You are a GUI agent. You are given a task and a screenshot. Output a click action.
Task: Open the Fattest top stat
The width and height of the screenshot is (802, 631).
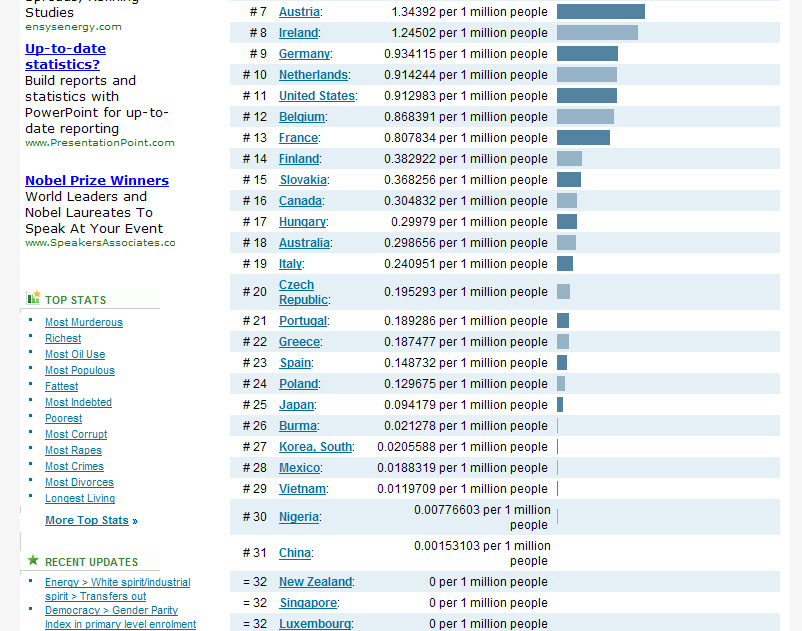click(61, 386)
